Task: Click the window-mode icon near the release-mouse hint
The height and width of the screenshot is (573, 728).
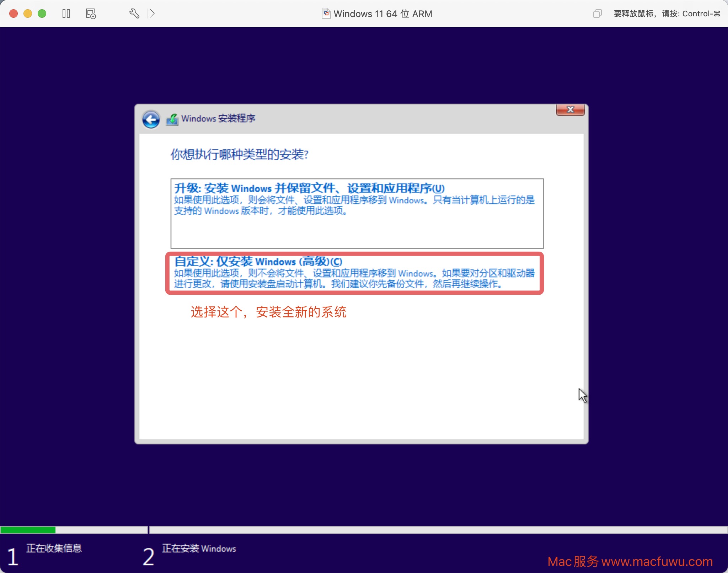Action: [597, 14]
